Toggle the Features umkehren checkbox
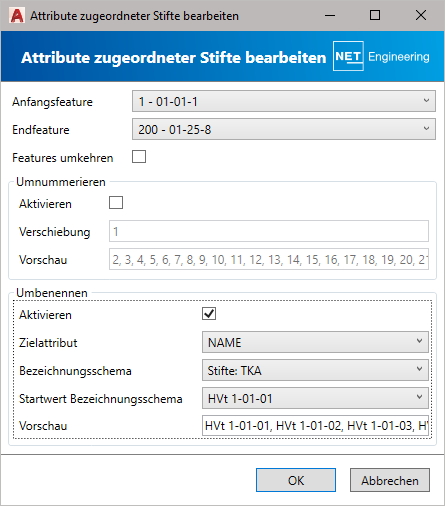 pos(139,157)
